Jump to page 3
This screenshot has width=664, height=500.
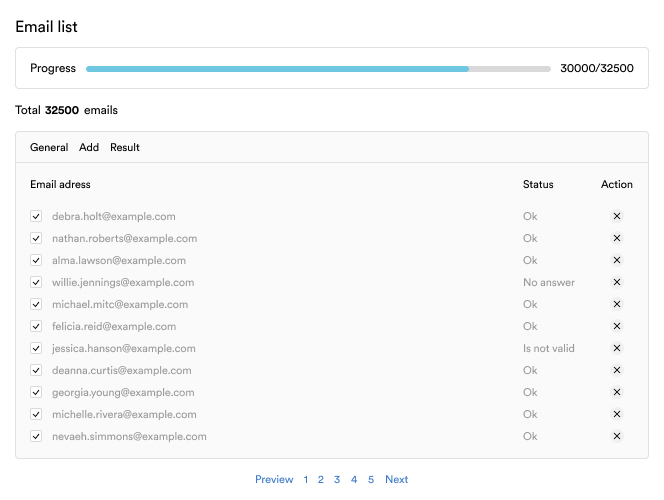[x=337, y=480]
